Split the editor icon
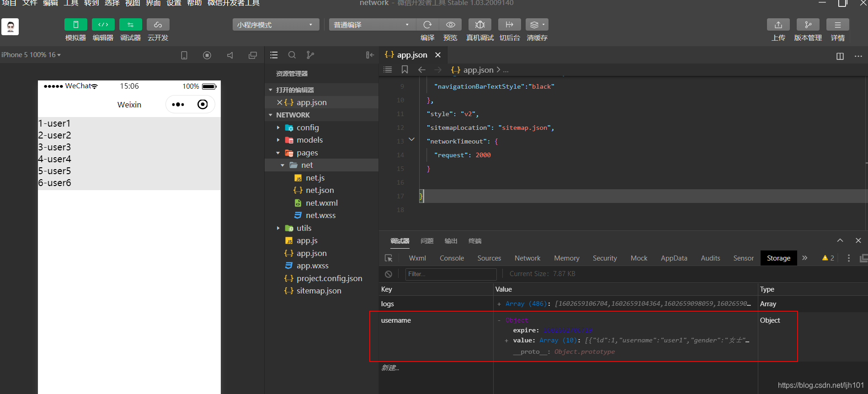 coord(840,56)
